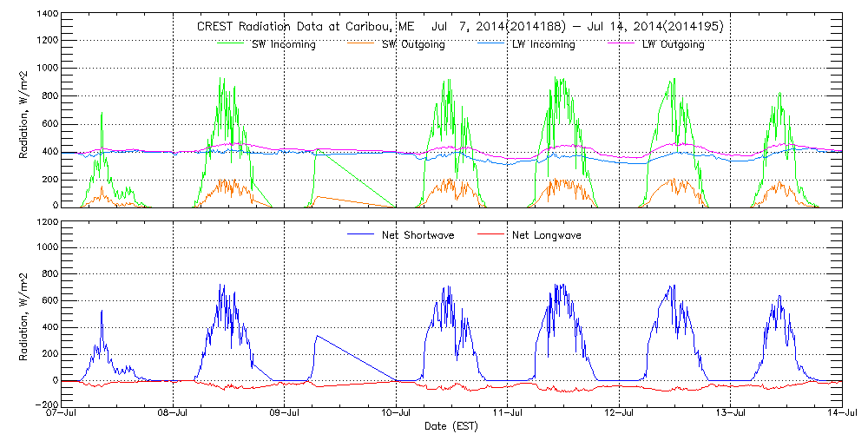Select the LW Outgoing legend label
The image size is (868, 434).
coord(673,44)
